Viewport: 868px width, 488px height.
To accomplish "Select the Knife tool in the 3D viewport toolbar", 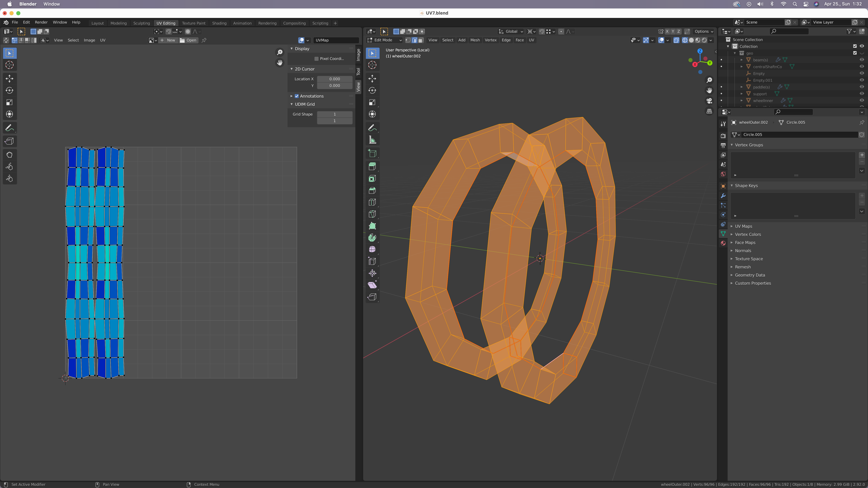I will point(372,214).
